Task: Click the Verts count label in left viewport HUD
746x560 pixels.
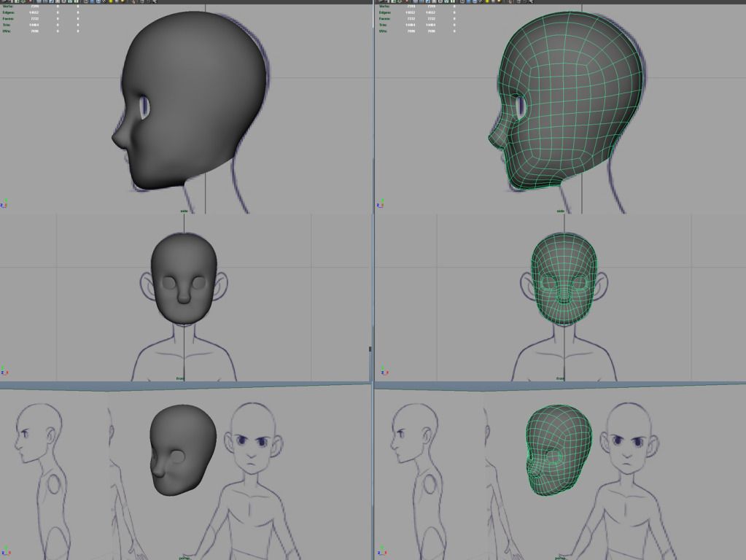Action: pyautogui.click(x=7, y=7)
